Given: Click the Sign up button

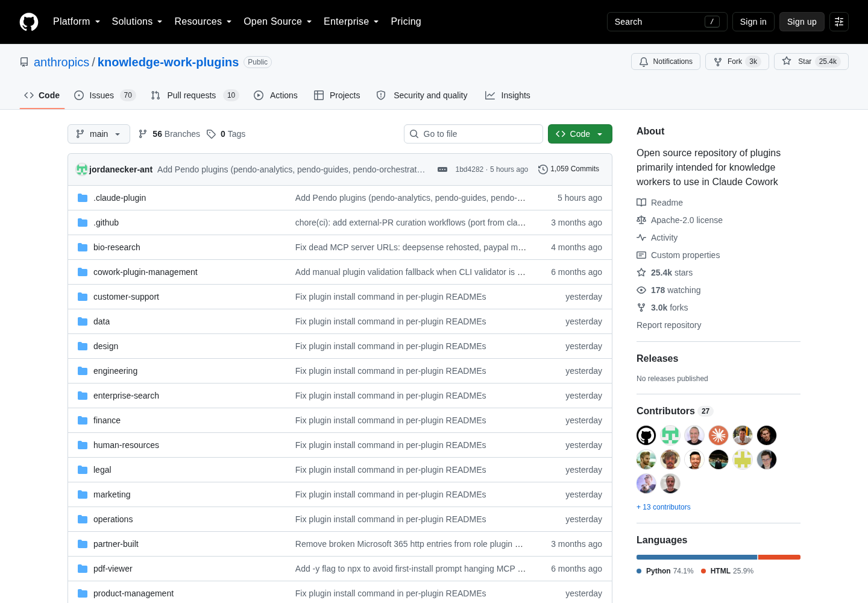Looking at the screenshot, I should 802,22.
